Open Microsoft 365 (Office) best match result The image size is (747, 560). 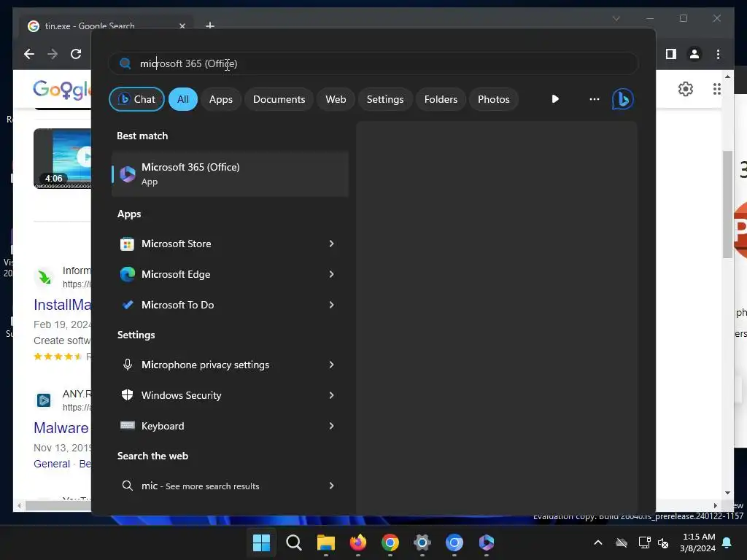point(230,174)
